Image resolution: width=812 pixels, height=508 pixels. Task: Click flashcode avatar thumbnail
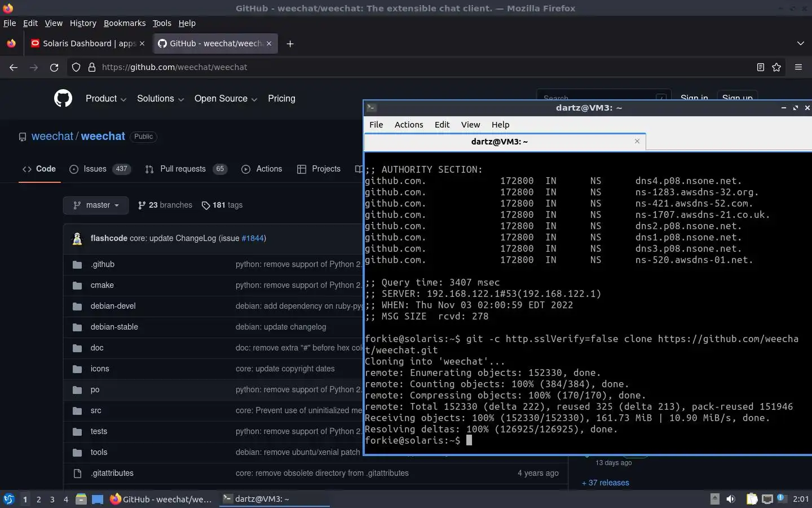tap(77, 238)
